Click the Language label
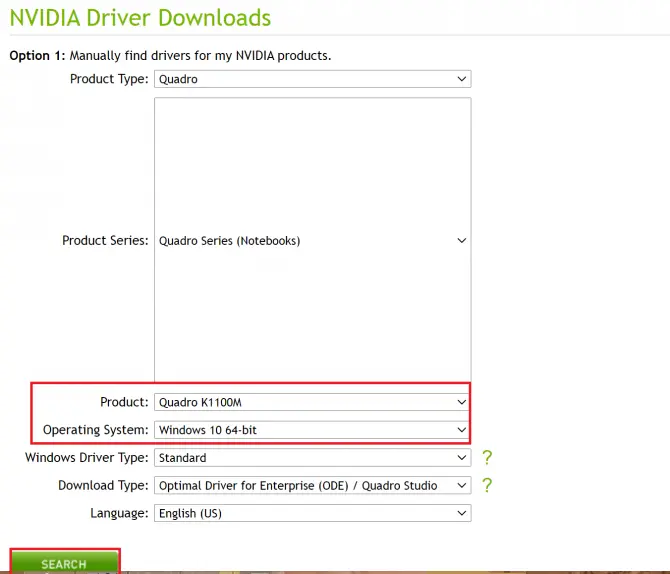This screenshot has width=670, height=574. [119, 513]
